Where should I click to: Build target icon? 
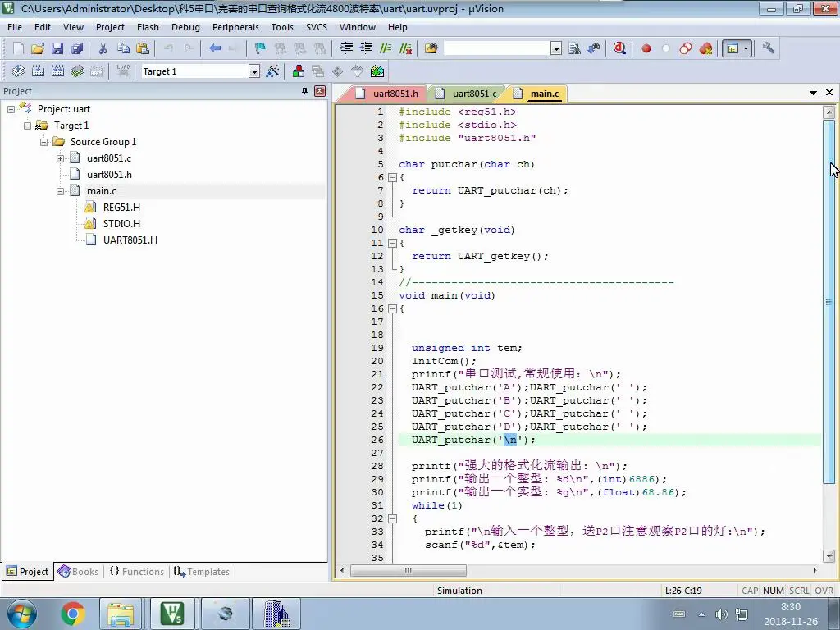(38, 71)
